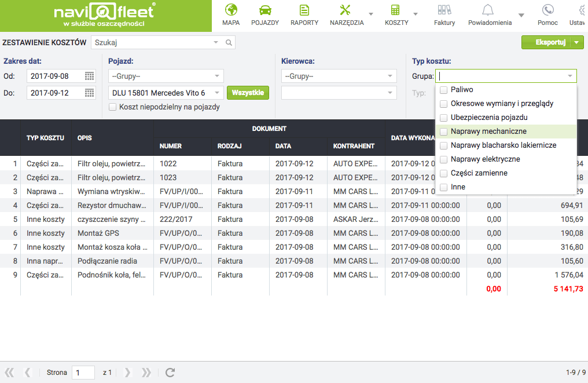
Task: Open the RAPORTY document icon
Action: pos(304,10)
